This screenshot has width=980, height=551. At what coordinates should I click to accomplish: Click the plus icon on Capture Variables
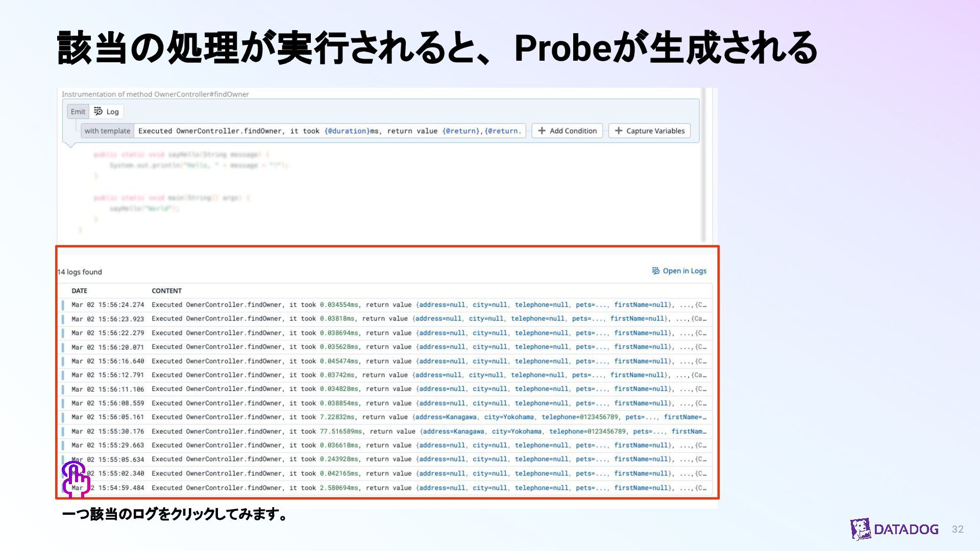pos(618,131)
